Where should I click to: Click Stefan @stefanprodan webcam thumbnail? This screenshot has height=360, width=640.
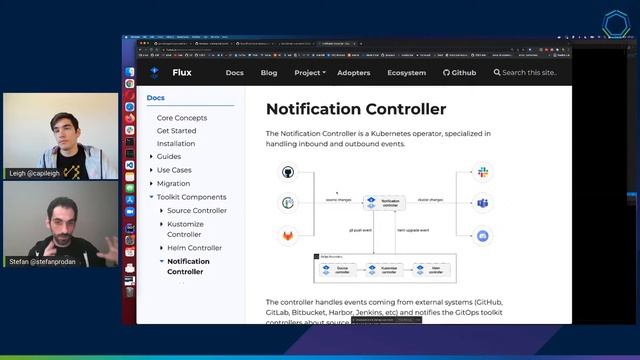(60, 224)
